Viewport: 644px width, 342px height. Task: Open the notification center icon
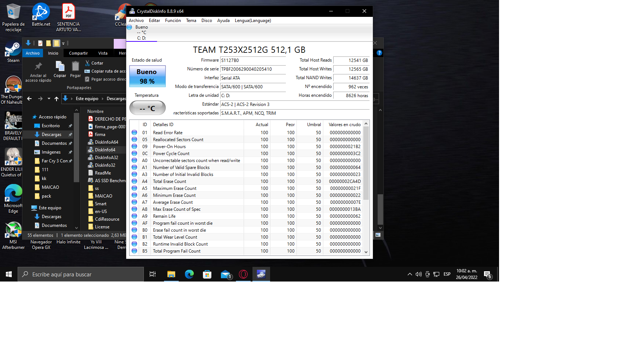[x=487, y=274]
